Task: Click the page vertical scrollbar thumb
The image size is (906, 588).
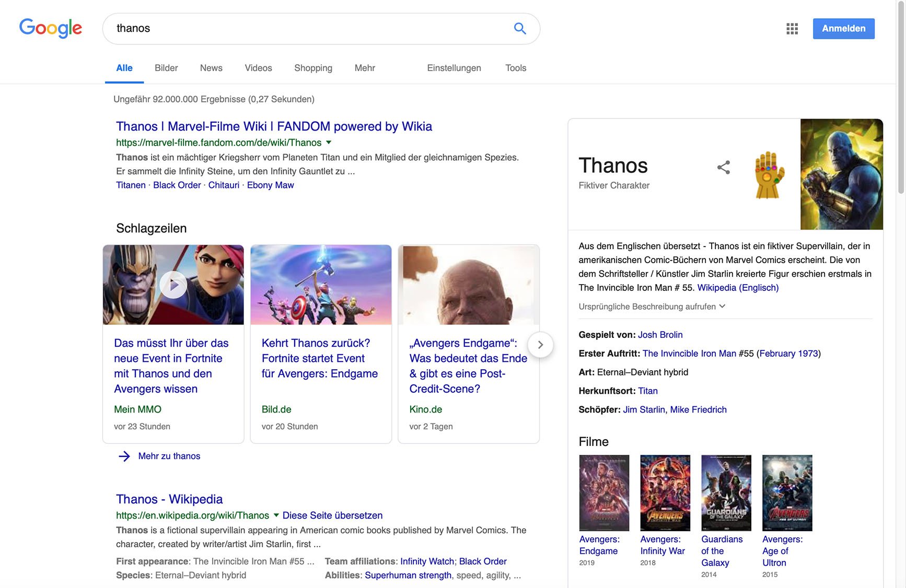Action: coord(901,98)
